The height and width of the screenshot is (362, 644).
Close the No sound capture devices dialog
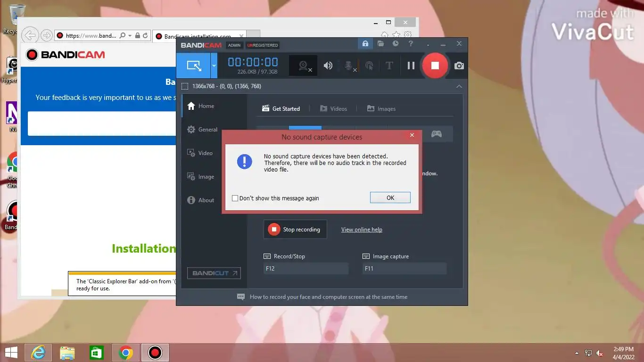point(412,135)
